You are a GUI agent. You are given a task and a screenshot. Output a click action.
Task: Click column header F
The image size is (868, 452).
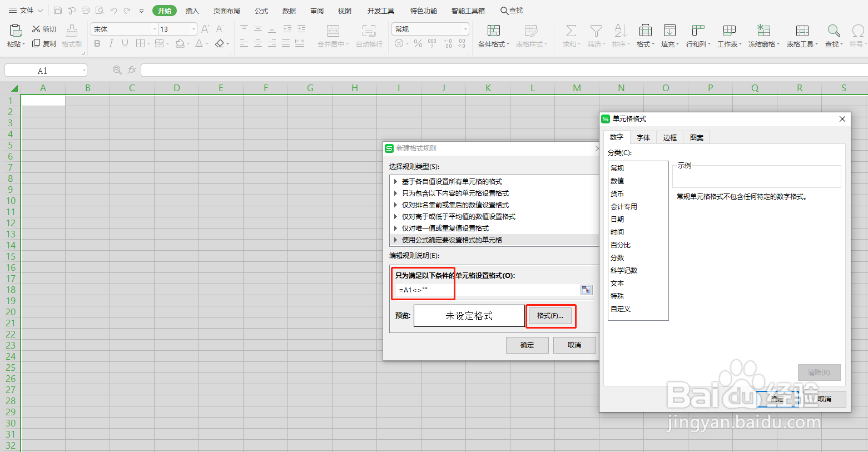point(266,88)
